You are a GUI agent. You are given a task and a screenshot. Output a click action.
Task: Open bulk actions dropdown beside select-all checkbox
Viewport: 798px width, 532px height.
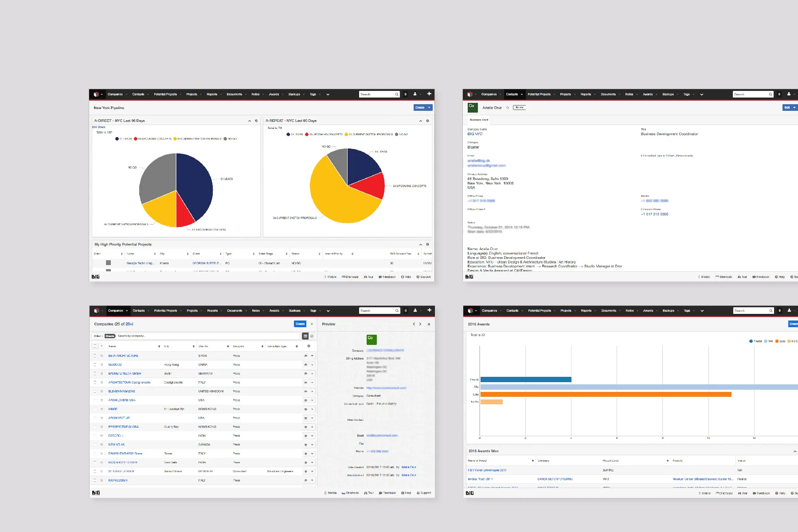(102, 346)
